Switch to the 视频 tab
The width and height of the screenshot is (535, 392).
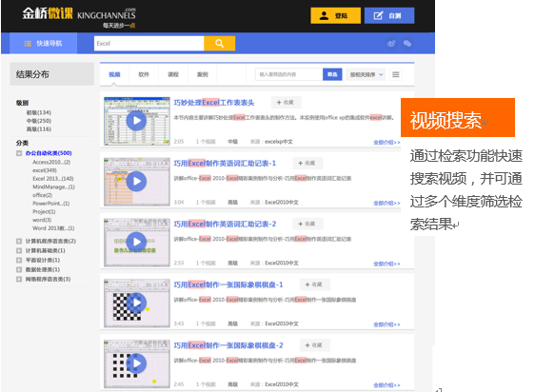114,74
